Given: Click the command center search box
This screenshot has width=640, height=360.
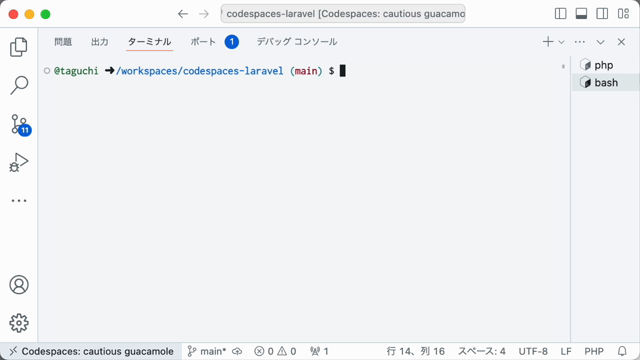Looking at the screenshot, I should [343, 14].
